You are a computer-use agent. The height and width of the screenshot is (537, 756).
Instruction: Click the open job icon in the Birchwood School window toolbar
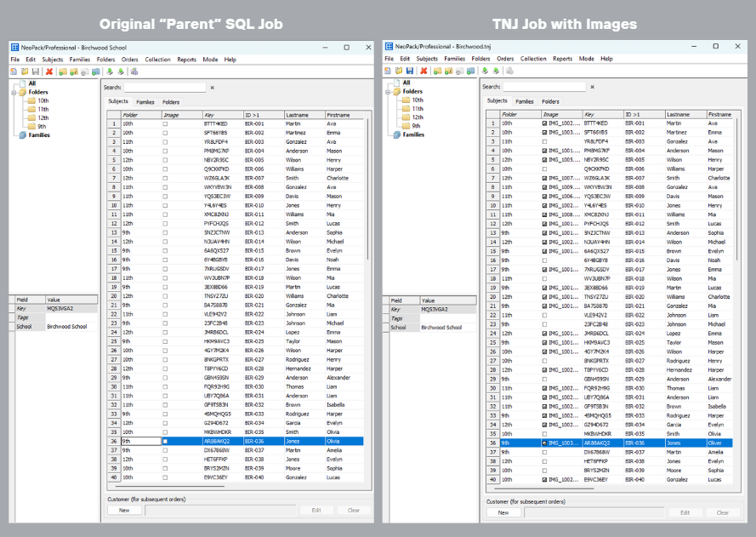point(25,71)
